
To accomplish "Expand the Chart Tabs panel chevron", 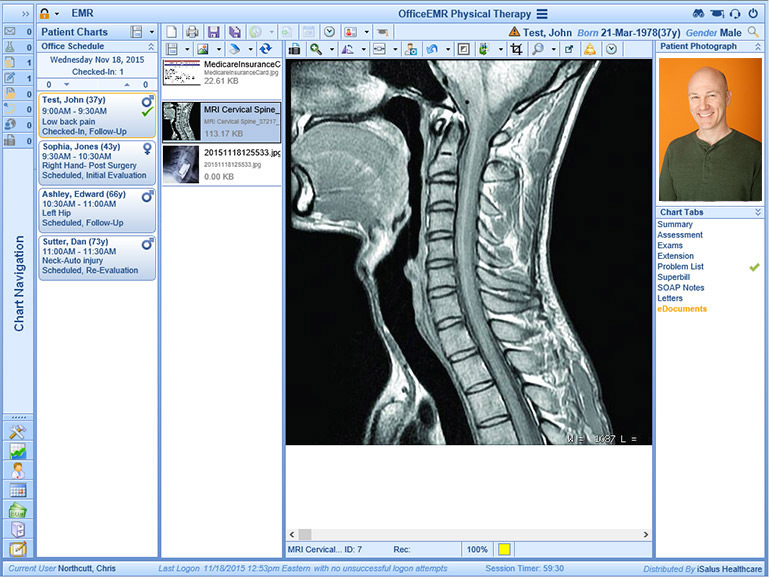I will pyautogui.click(x=758, y=212).
